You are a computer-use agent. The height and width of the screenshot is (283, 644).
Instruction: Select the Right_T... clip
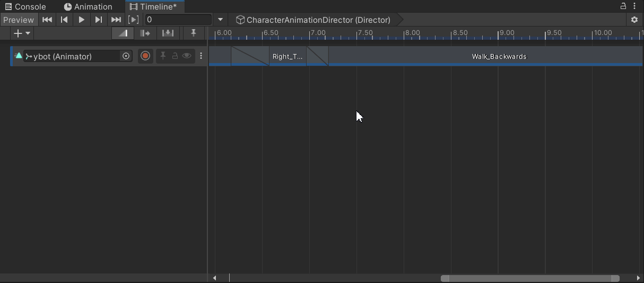288,56
